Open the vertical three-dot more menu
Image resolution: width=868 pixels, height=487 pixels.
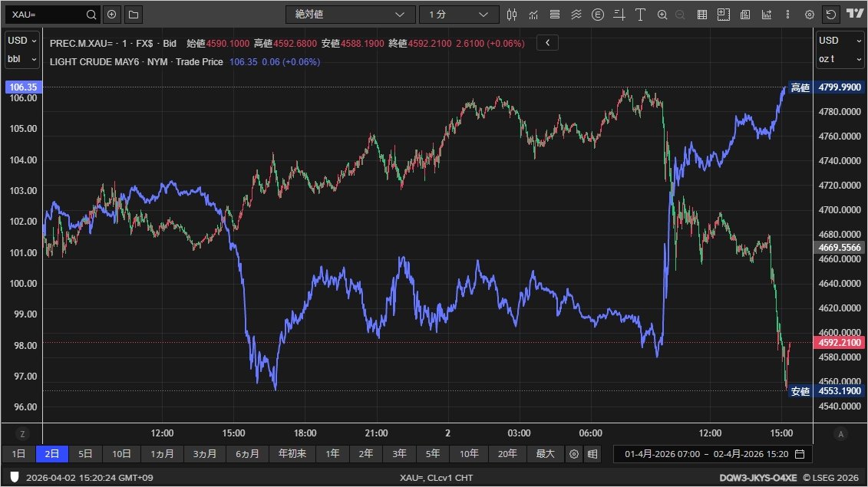tap(787, 15)
